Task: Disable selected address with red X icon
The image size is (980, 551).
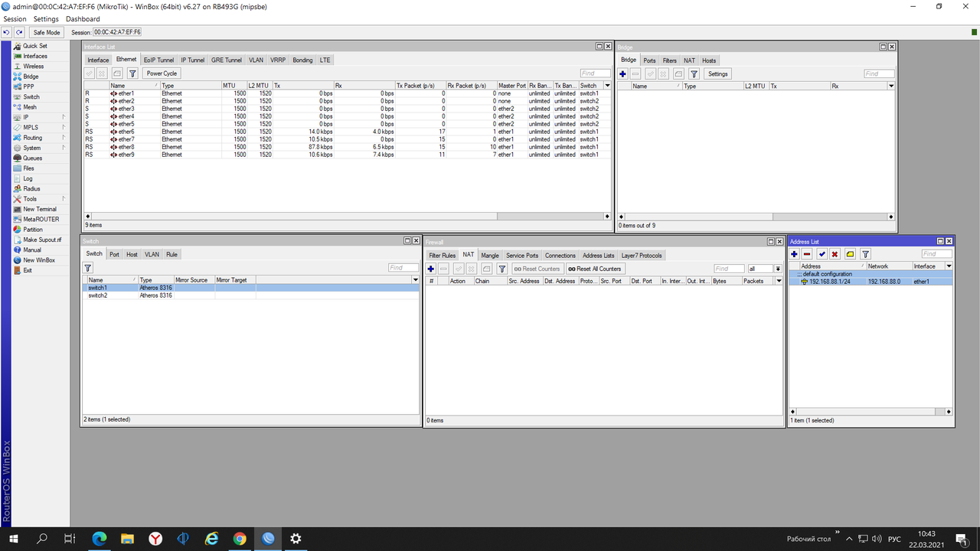Action: [835, 254]
